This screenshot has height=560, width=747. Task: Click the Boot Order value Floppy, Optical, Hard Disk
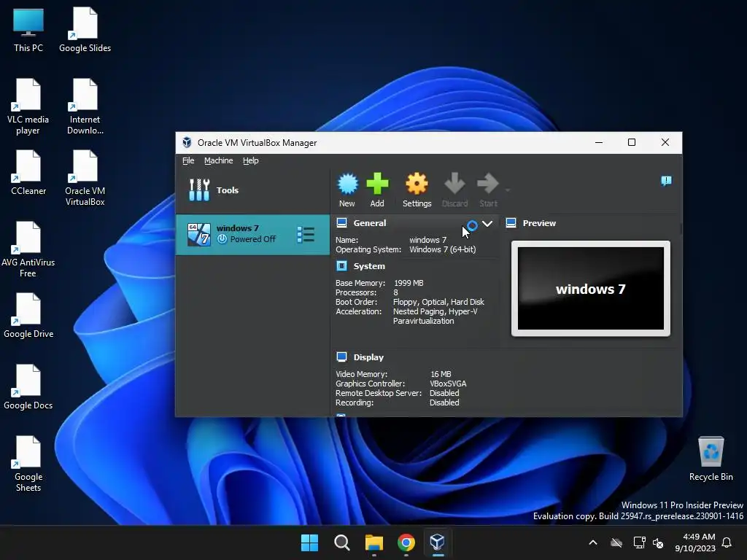[438, 302]
